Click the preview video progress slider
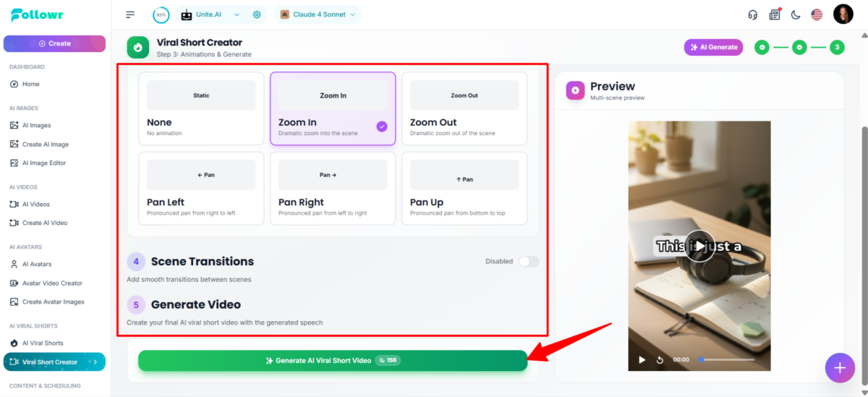Image resolution: width=868 pixels, height=397 pixels. 727,359
